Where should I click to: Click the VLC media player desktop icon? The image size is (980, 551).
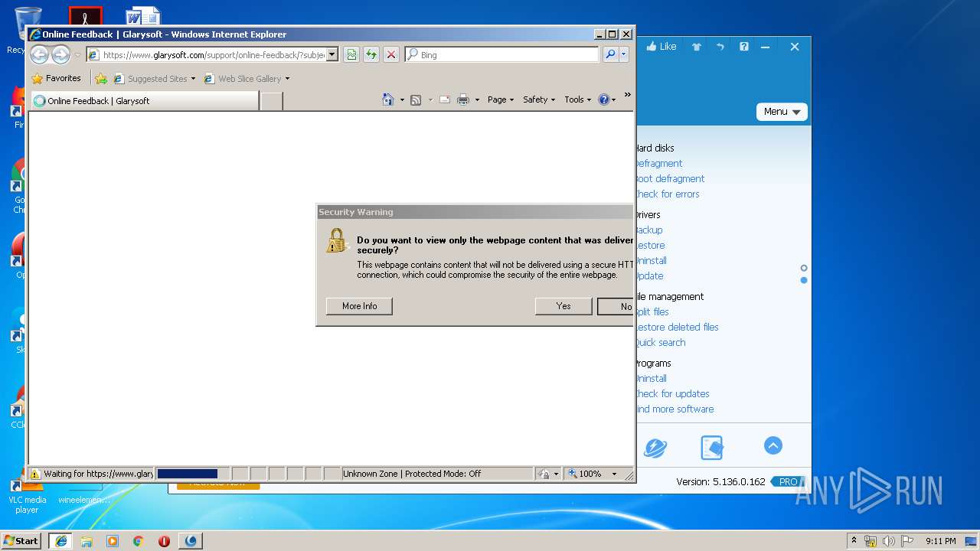27,494
